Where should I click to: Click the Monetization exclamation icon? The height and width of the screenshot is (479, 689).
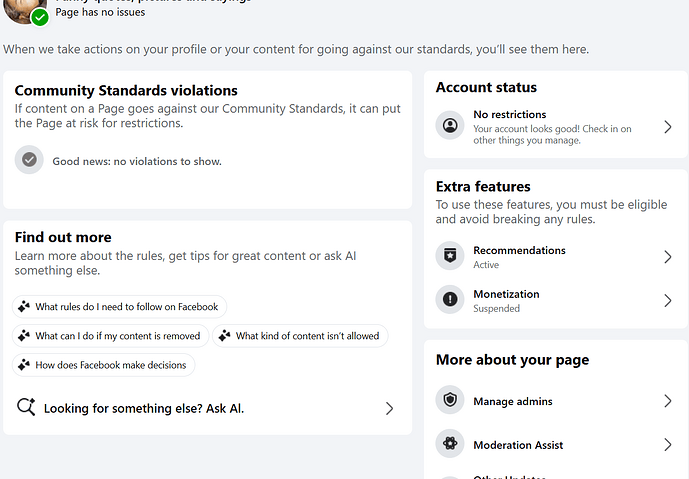(451, 301)
